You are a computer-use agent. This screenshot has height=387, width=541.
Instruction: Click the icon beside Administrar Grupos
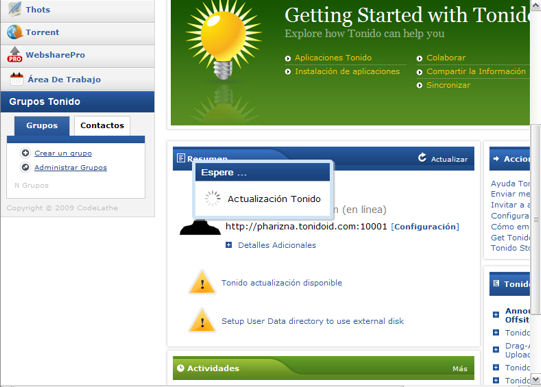pyautogui.click(x=25, y=167)
